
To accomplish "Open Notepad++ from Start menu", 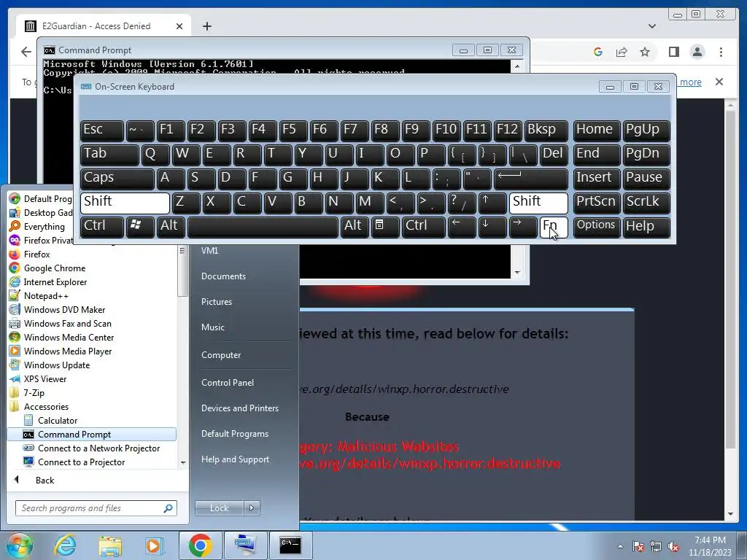I will [x=46, y=296].
